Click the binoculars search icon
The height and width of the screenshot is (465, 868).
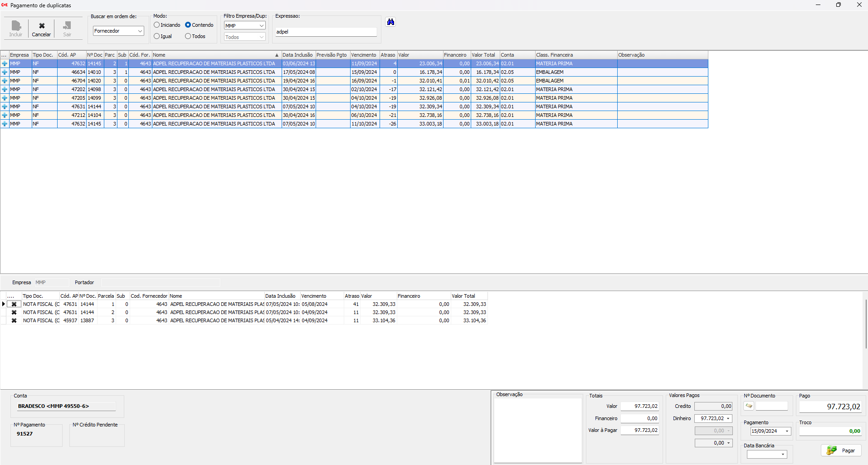[x=390, y=22]
